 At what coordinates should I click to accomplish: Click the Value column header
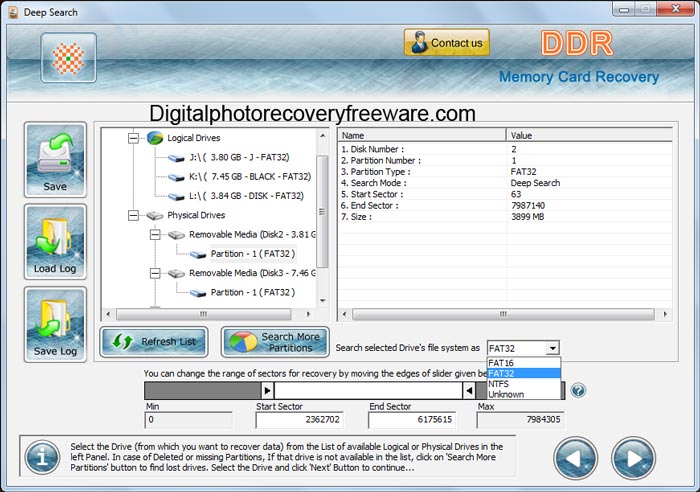(x=590, y=135)
